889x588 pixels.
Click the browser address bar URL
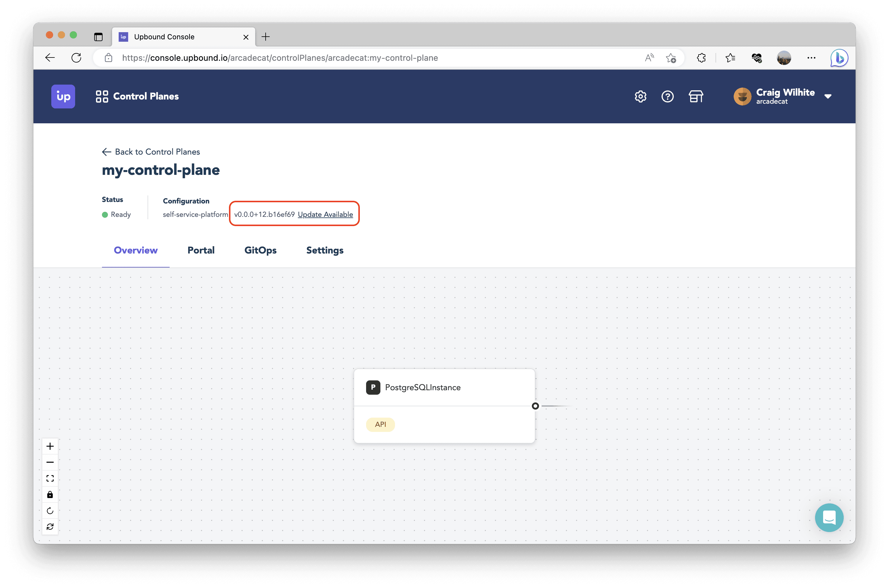tap(280, 58)
